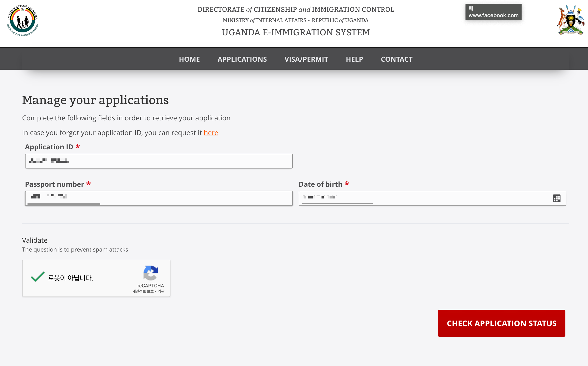Go to VISA/PERMIT section
This screenshot has height=366, width=588.
pyautogui.click(x=306, y=59)
